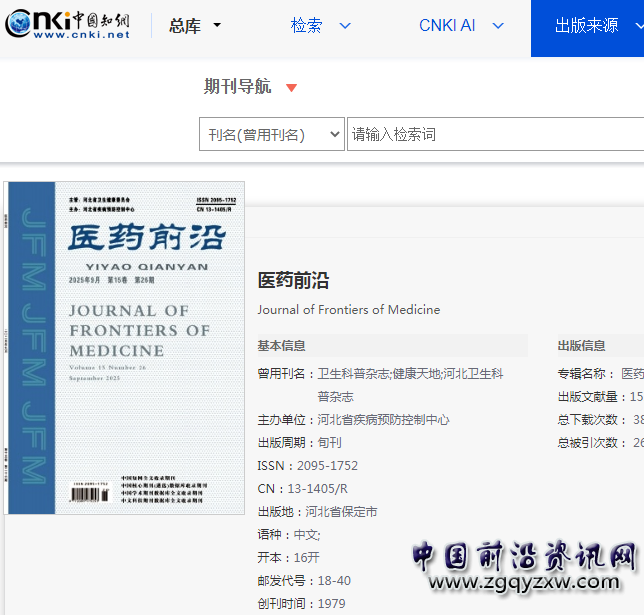The width and height of the screenshot is (644, 615).
Task: Expand the CNKI AI dropdown menu
Action: point(498,26)
